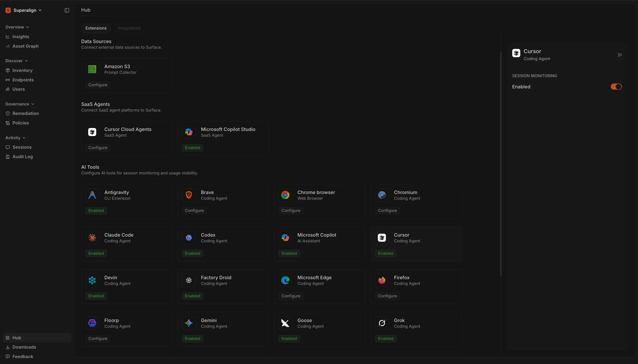Click the Gemini sparkle icon
This screenshot has height=364, width=638.
pos(189,323)
